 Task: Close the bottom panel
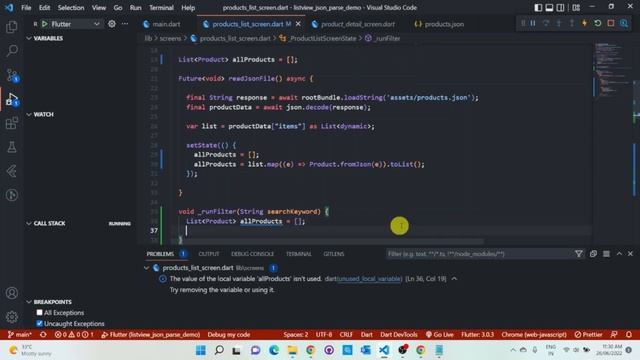[x=630, y=254]
